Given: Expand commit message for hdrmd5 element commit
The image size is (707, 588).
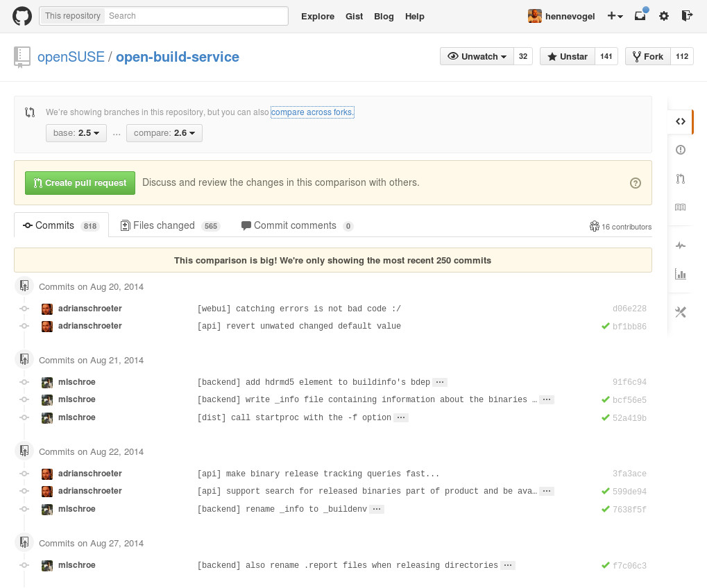Looking at the screenshot, I should [440, 382].
